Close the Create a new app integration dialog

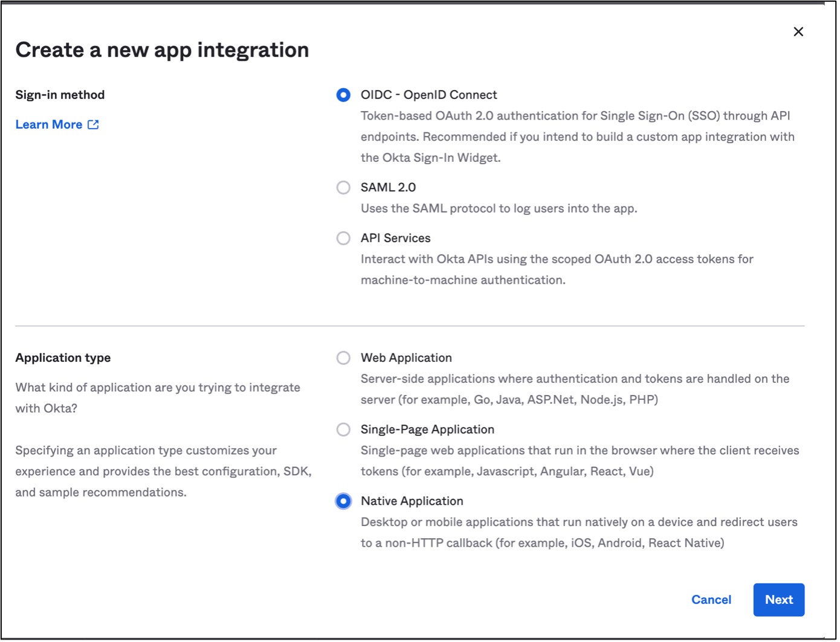tap(798, 32)
